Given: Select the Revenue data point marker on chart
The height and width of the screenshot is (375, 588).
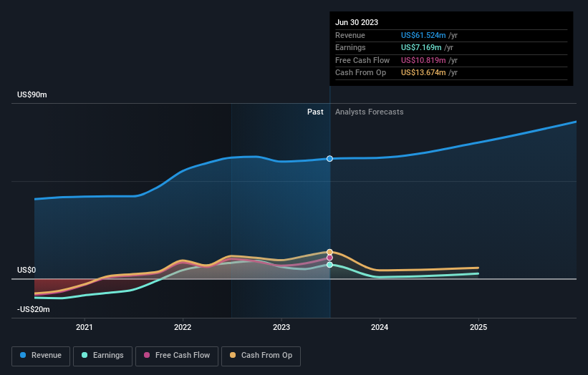Looking at the screenshot, I should click(329, 159).
